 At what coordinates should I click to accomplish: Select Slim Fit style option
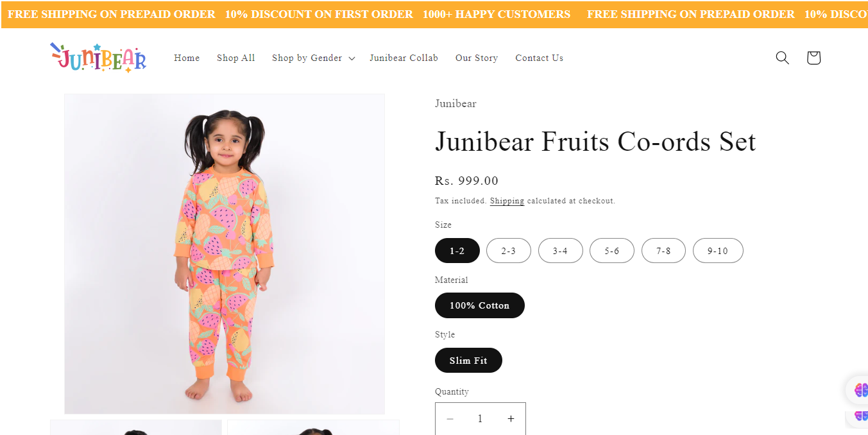pos(468,361)
